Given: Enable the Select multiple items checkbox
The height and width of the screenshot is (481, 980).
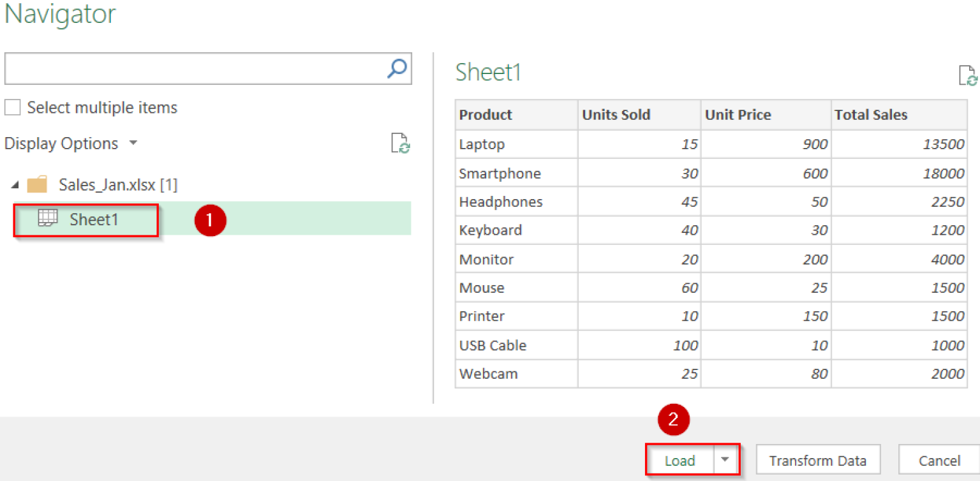Looking at the screenshot, I should tap(12, 107).
